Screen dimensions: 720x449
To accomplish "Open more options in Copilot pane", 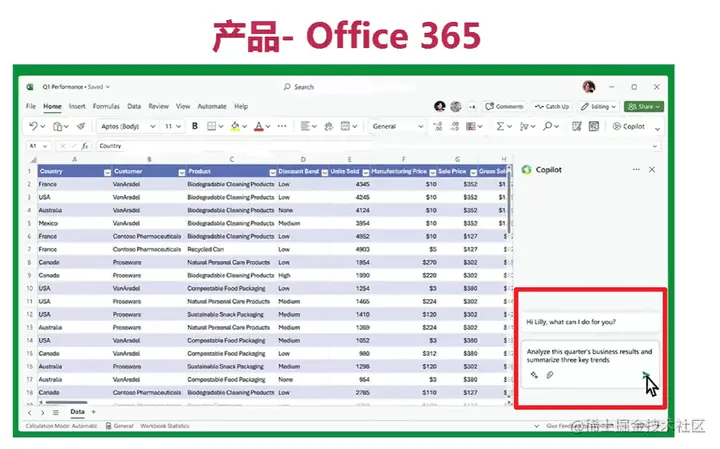I will click(x=636, y=169).
